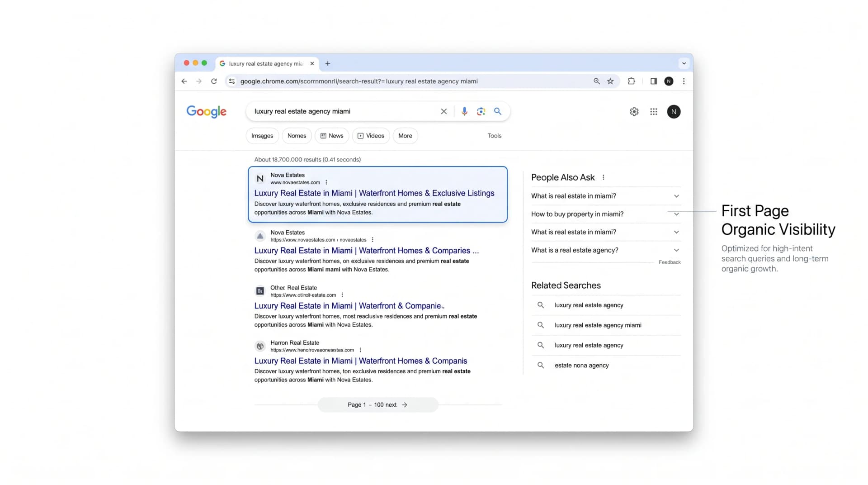Bookmark this page with the star icon
Screen dimensions: 868x485
(x=610, y=81)
